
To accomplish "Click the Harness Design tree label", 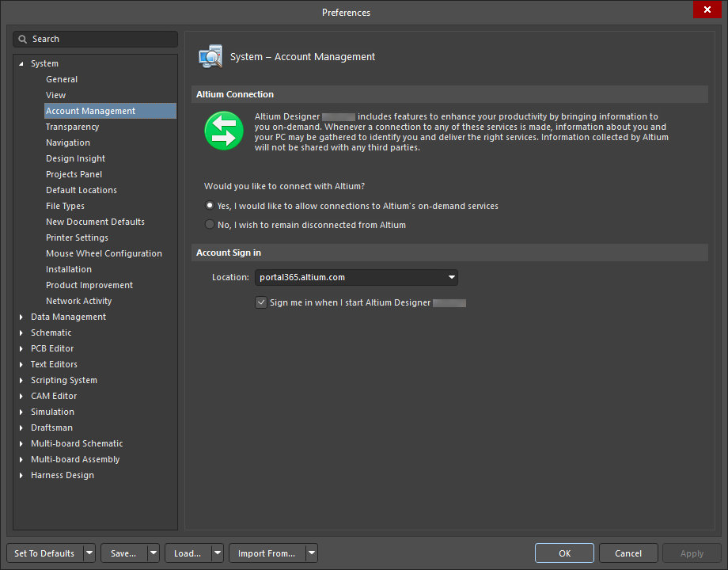I will (63, 475).
